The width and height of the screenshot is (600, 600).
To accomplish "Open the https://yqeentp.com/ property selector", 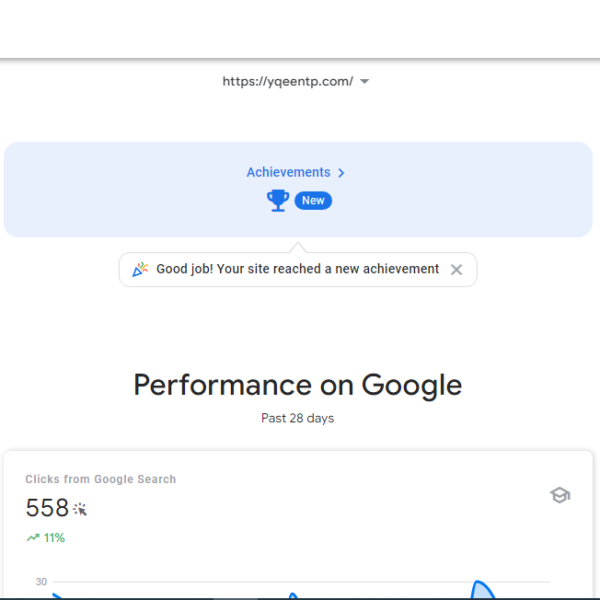I will (295, 81).
